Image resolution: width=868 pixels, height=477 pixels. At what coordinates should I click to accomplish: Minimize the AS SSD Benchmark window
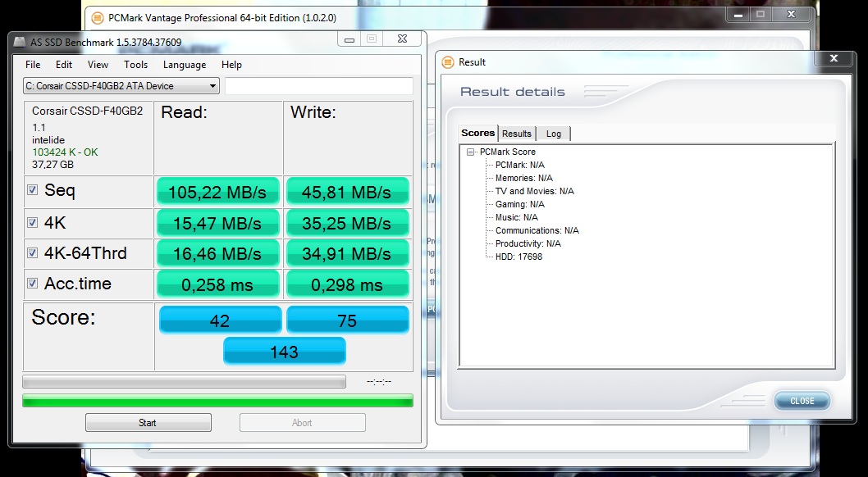[x=349, y=39]
